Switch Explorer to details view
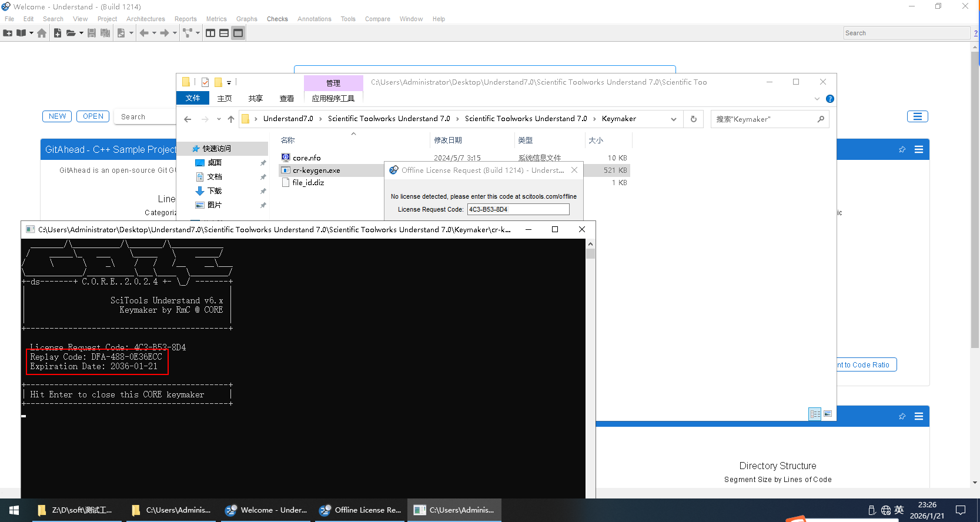The width and height of the screenshot is (980, 522). tap(815, 414)
